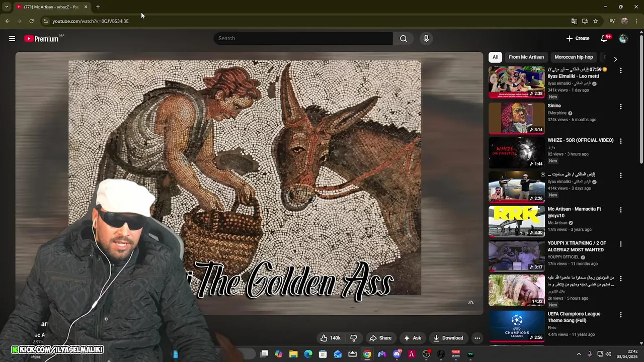The image size is (644, 362).
Task: Open the l'Morphine channel link
Action: 557,113
